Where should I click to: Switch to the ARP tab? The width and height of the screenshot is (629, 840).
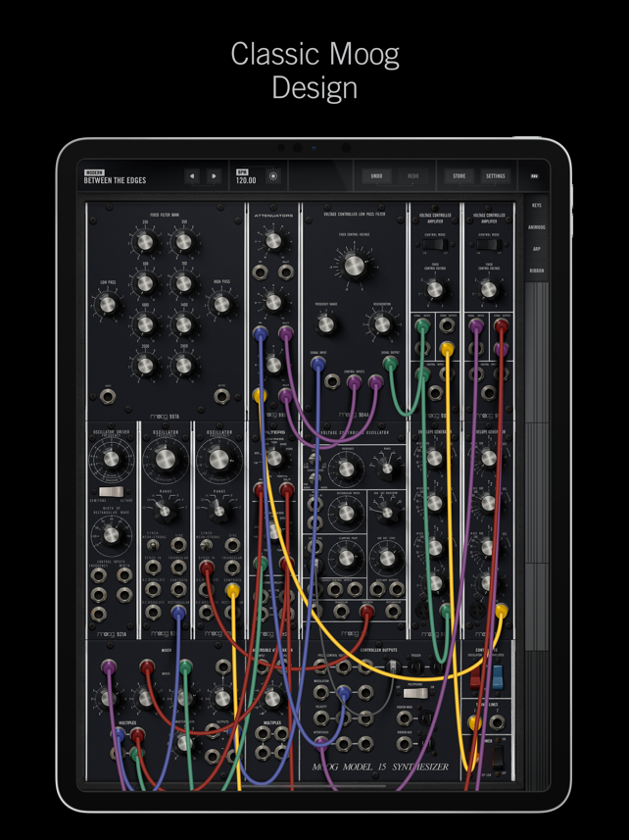(536, 249)
